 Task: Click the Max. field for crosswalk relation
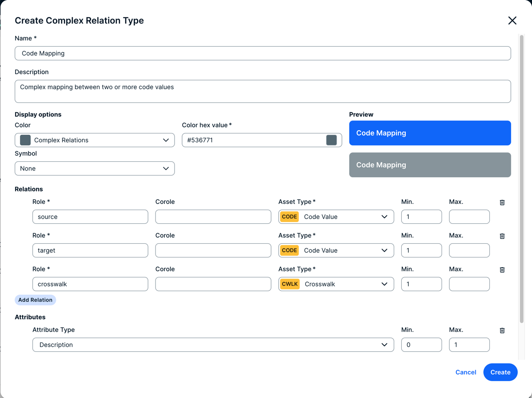[x=469, y=284]
